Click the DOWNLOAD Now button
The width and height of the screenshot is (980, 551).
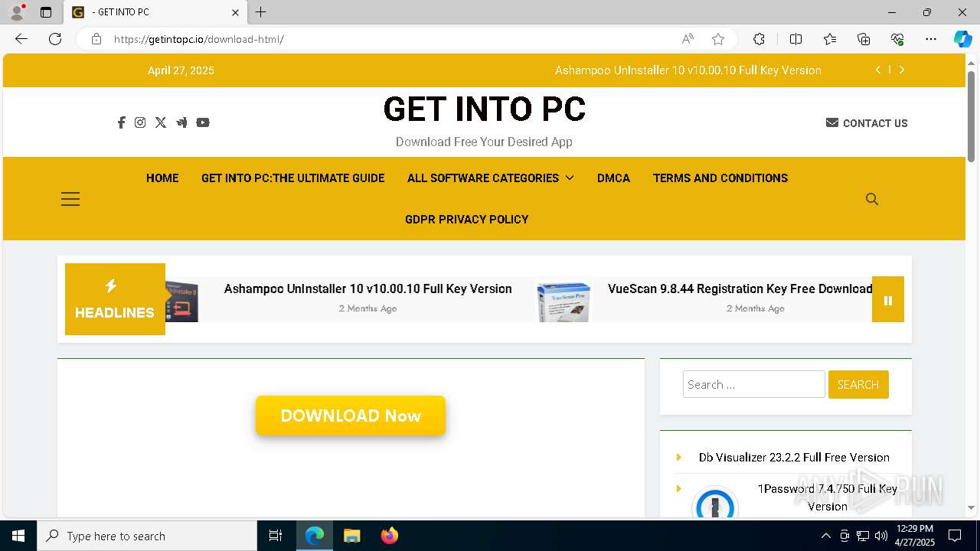coord(351,416)
